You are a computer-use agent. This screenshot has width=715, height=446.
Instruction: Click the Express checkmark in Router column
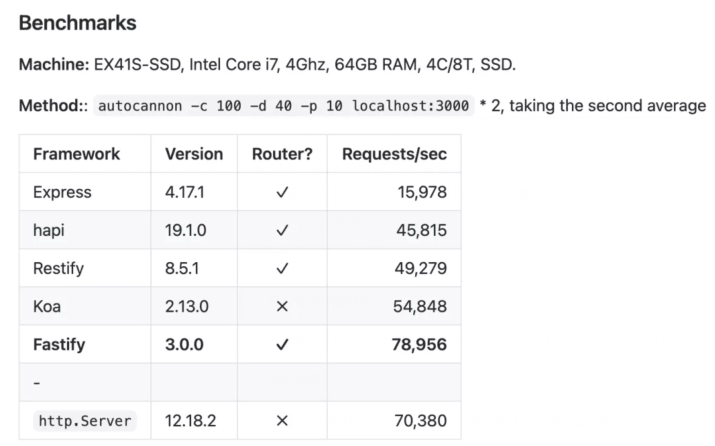(281, 192)
